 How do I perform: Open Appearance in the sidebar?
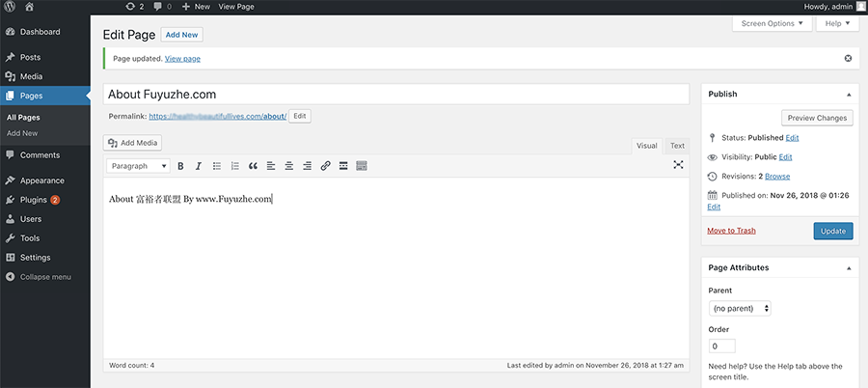tap(44, 180)
